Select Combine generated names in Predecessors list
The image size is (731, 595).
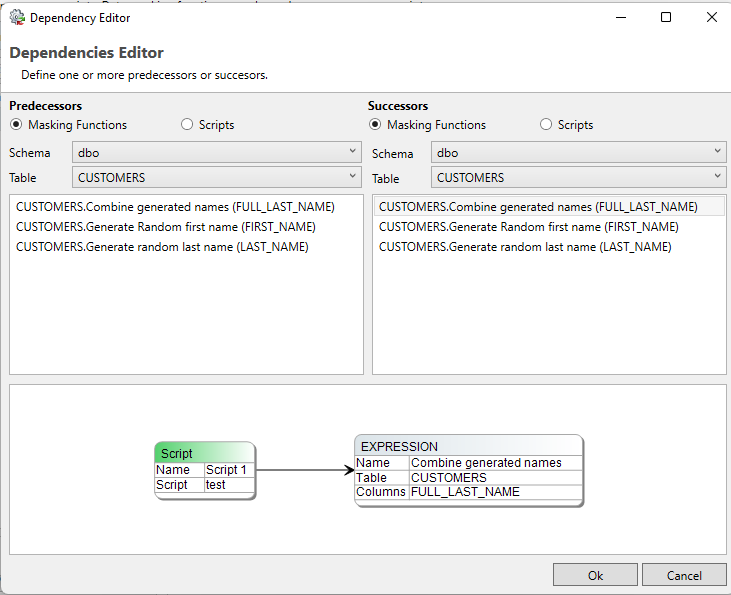[x=175, y=207]
